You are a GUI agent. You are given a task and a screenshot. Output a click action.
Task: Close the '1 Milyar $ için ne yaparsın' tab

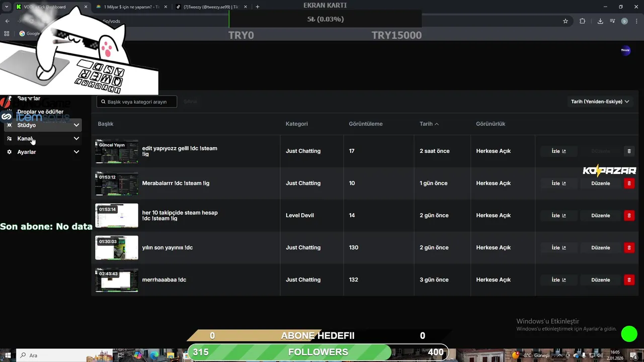(x=166, y=7)
